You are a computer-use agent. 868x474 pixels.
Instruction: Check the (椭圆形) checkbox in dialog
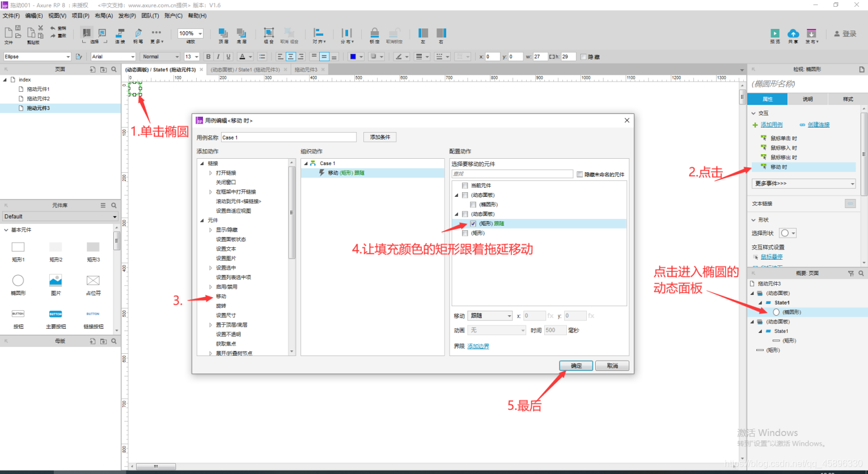473,205
